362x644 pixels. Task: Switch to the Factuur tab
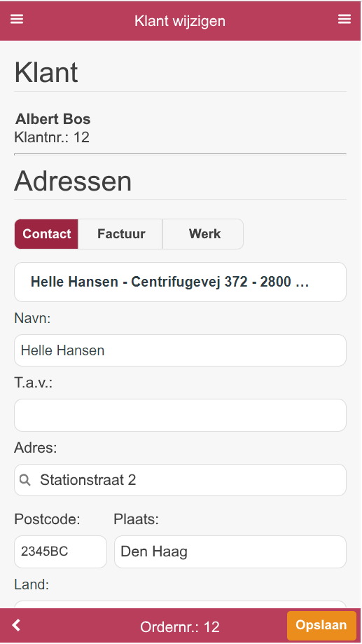coord(121,233)
